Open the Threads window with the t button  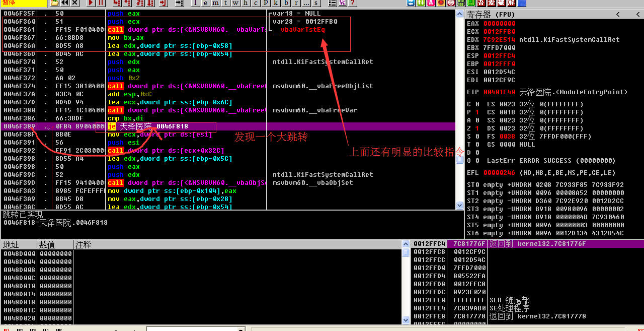click(224, 3)
